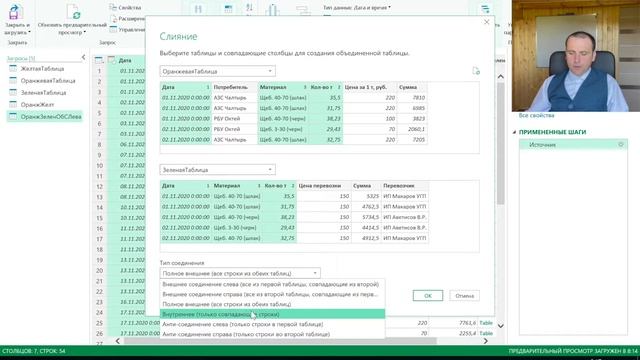Image resolution: width=640 pixels, height=360 pixels.
Task: Open the advanced editor (Расширенный) in the ribbon
Action: pyautogui.click(x=127, y=19)
